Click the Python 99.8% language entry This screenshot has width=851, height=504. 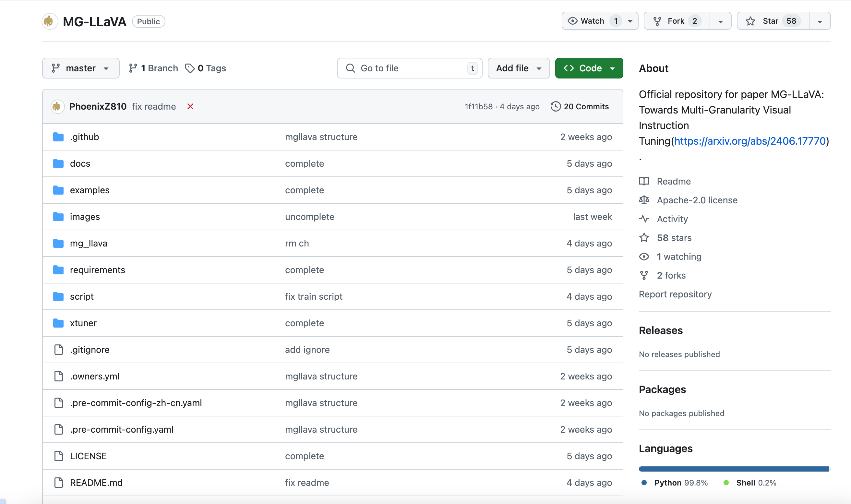[x=675, y=483]
